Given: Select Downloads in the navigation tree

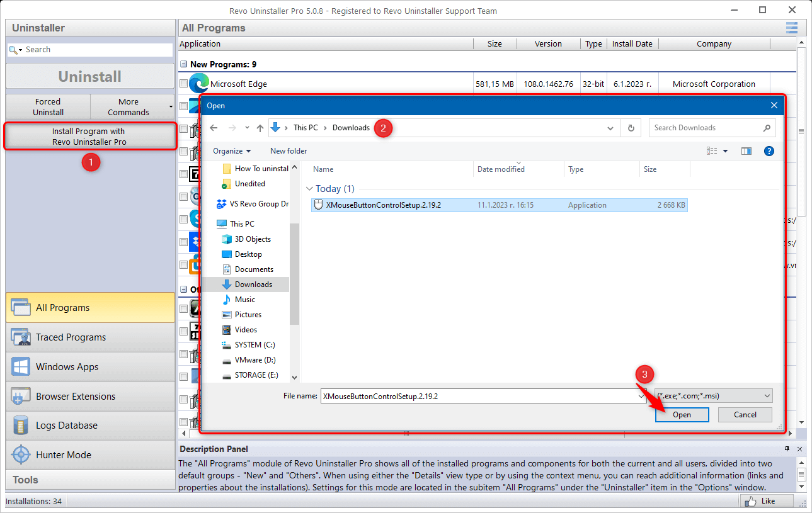Looking at the screenshot, I should pyautogui.click(x=247, y=285).
